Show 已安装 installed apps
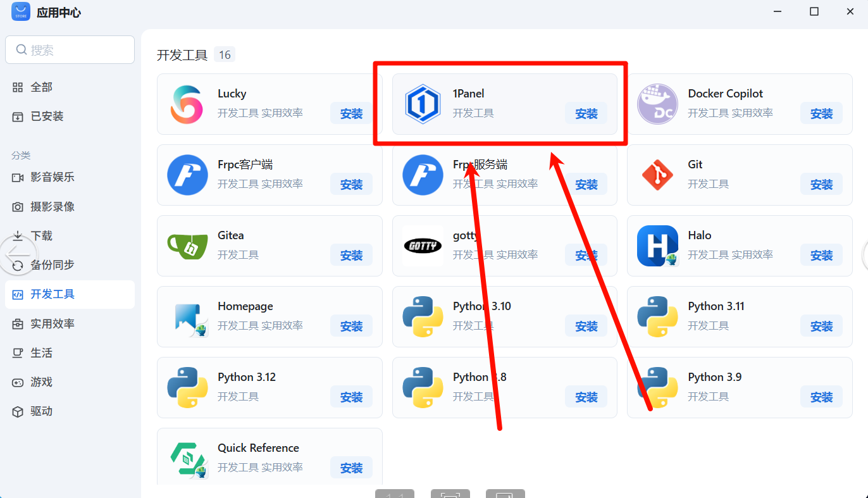 pyautogui.click(x=70, y=116)
